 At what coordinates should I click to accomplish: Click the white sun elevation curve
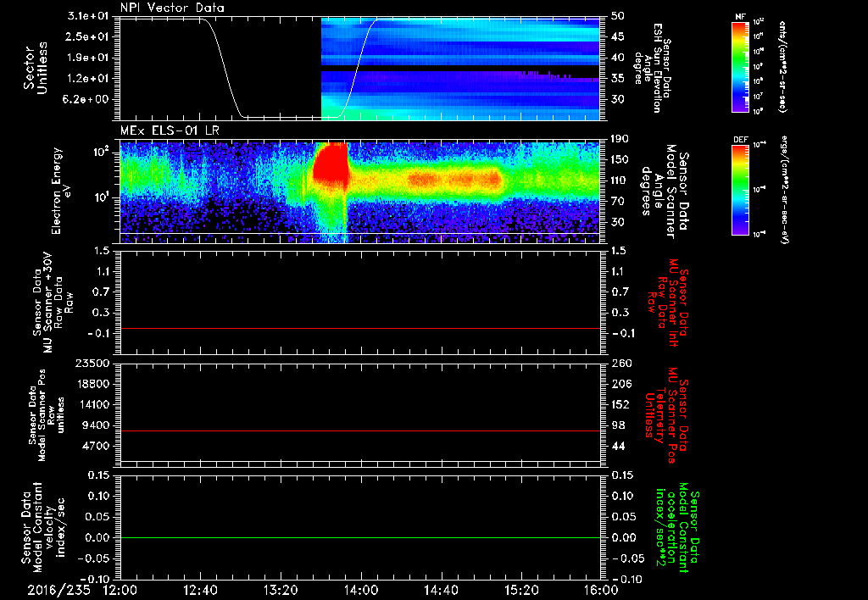224,68
